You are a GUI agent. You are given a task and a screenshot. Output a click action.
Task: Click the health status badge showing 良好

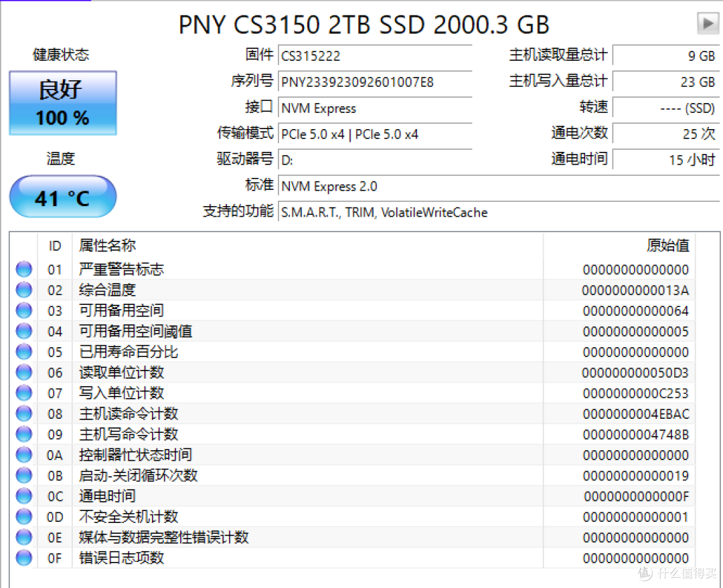click(62, 102)
